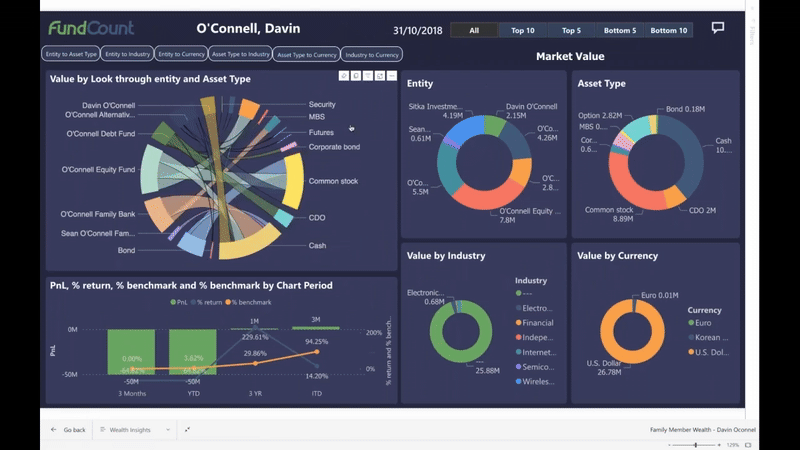Click the focus mode icon on chord chart
The image size is (800, 450).
(380, 76)
